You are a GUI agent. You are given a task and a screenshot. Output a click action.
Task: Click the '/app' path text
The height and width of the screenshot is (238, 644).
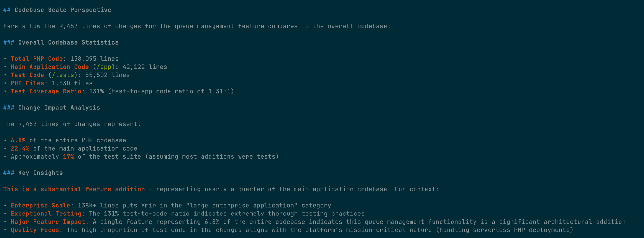(x=104, y=67)
